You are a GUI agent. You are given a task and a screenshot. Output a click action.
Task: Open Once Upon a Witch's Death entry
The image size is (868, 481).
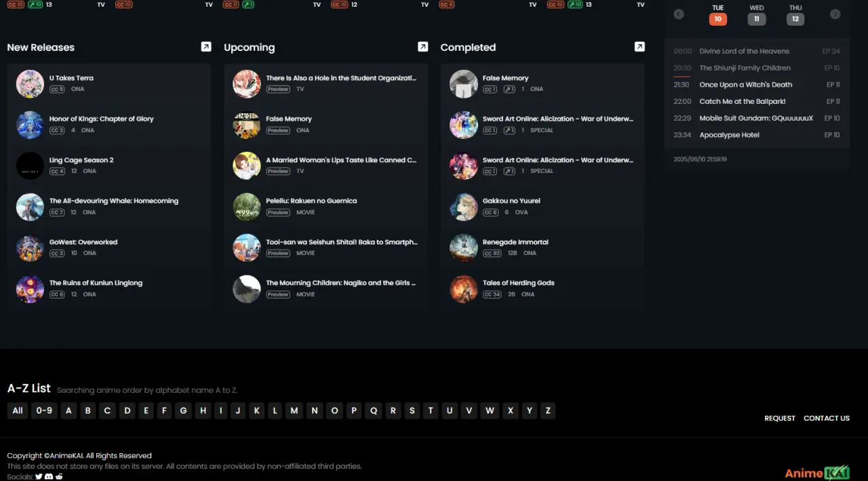tap(757, 85)
